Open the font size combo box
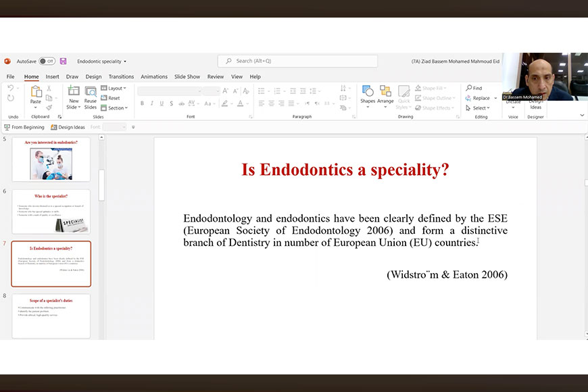This screenshot has width=588, height=392. tap(212, 91)
